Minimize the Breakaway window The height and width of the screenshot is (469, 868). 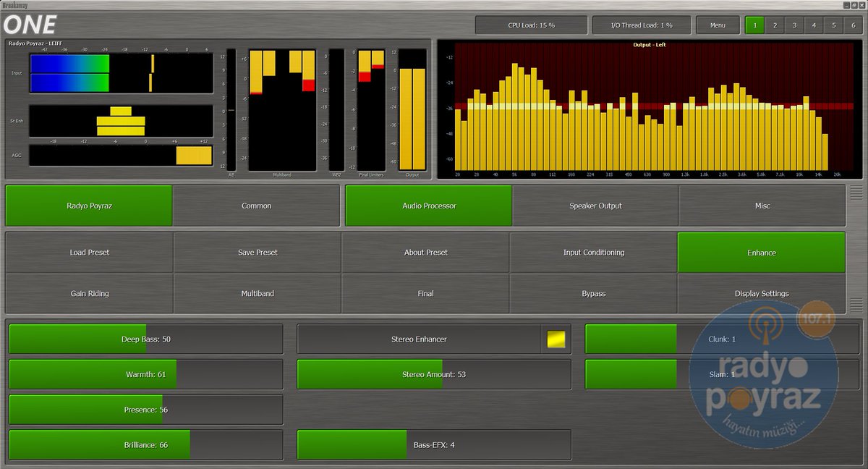click(846, 4)
